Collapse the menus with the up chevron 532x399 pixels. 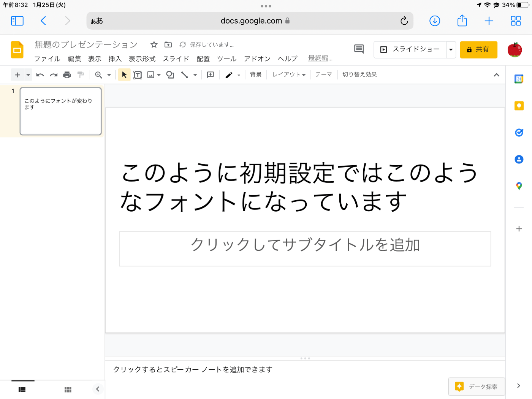point(496,75)
